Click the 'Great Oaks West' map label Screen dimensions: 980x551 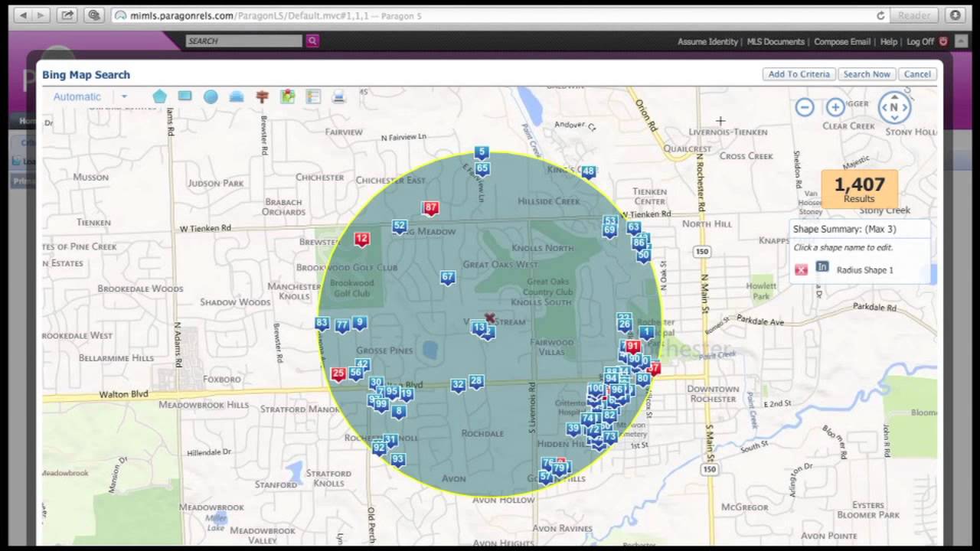(x=500, y=265)
